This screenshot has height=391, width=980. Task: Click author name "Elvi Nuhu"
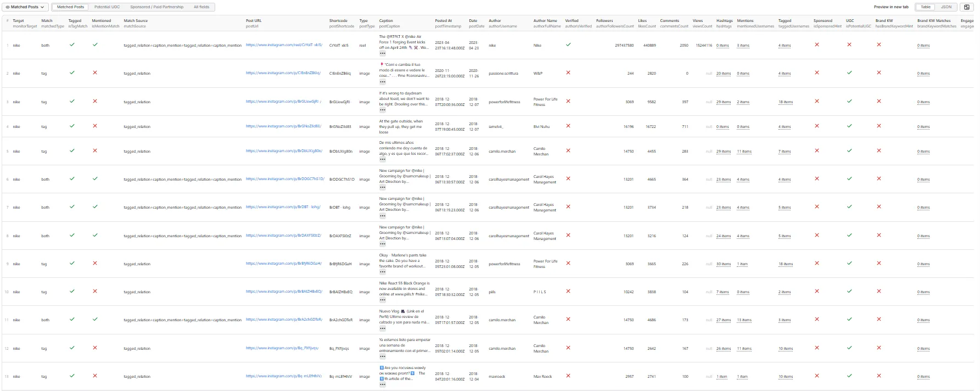(x=541, y=127)
